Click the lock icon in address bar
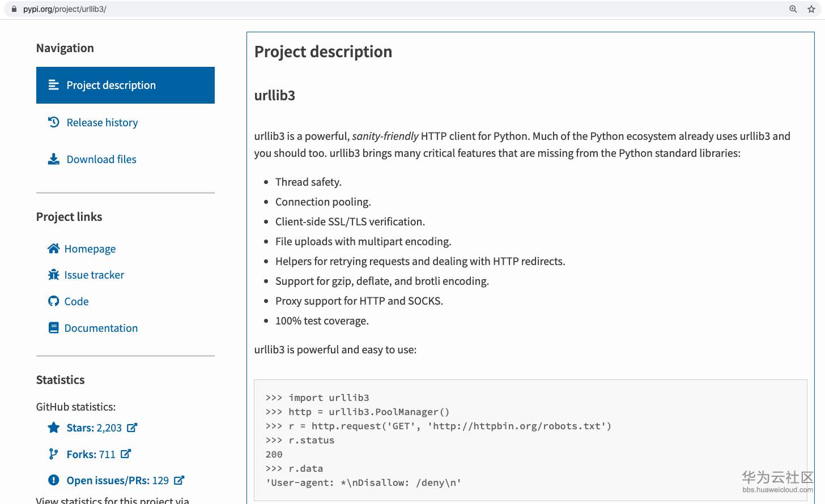 point(14,9)
